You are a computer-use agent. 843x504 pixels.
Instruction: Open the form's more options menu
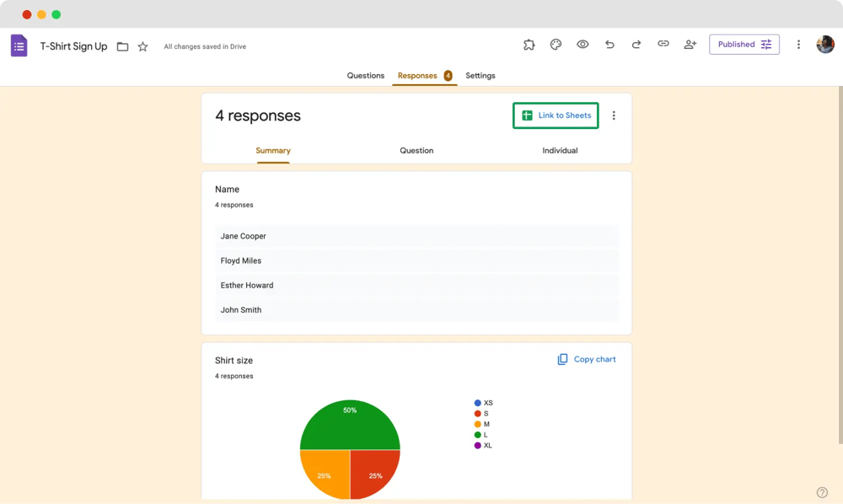click(798, 45)
